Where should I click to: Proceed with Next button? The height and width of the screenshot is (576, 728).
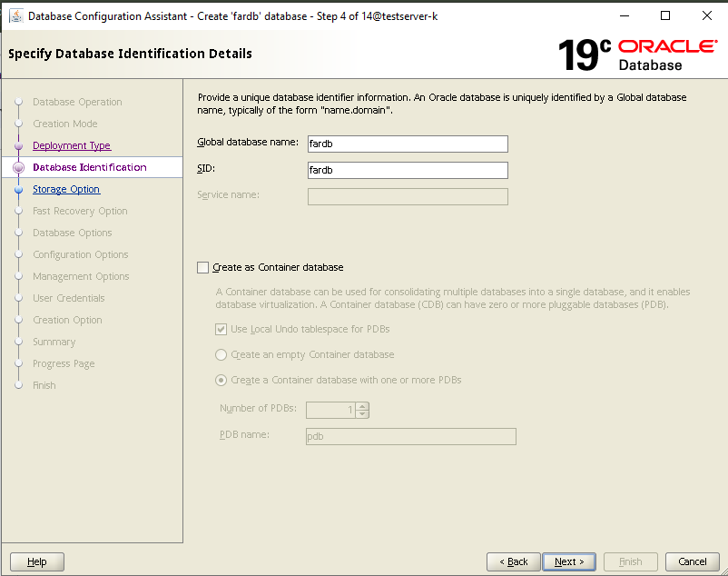[569, 561]
